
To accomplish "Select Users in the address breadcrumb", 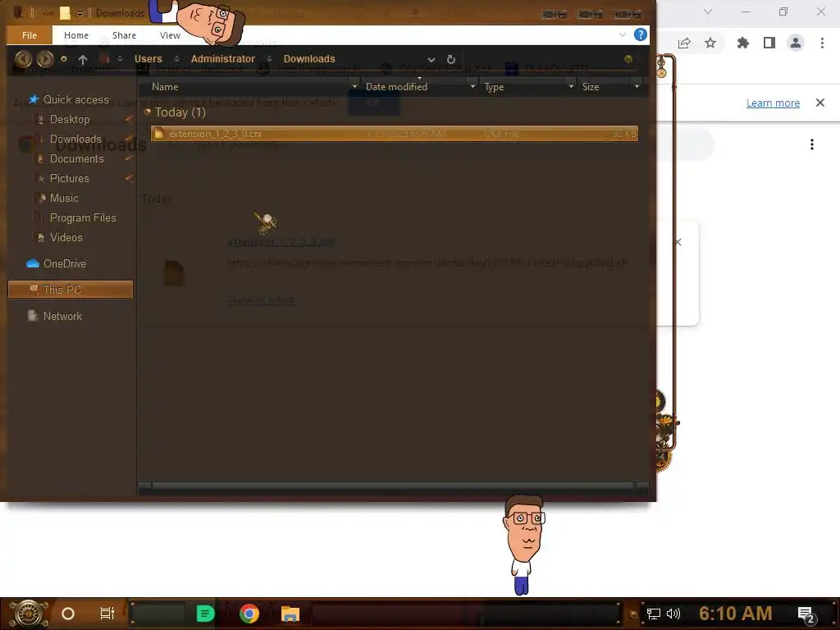I will click(148, 59).
